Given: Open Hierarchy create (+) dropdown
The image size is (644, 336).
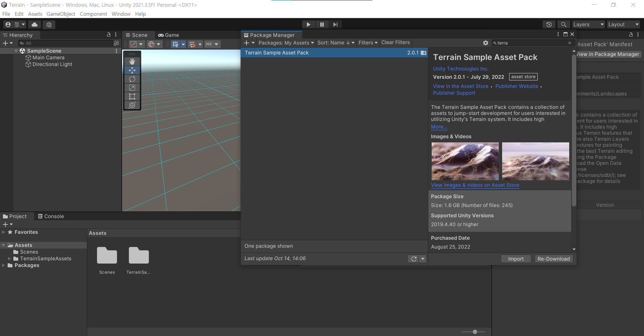Looking at the screenshot, I should tap(8, 43).
